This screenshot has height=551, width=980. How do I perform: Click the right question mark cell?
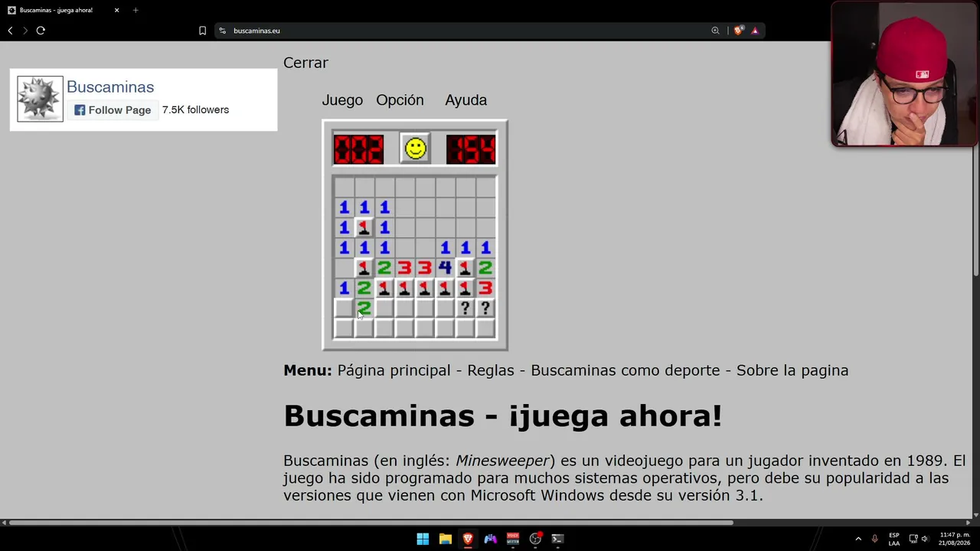[x=485, y=308]
